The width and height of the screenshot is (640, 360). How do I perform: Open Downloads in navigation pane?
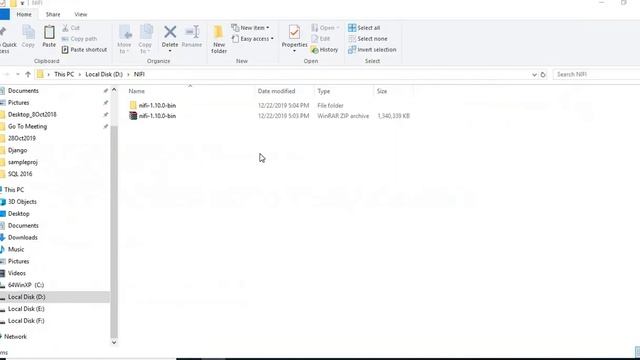coord(22,237)
